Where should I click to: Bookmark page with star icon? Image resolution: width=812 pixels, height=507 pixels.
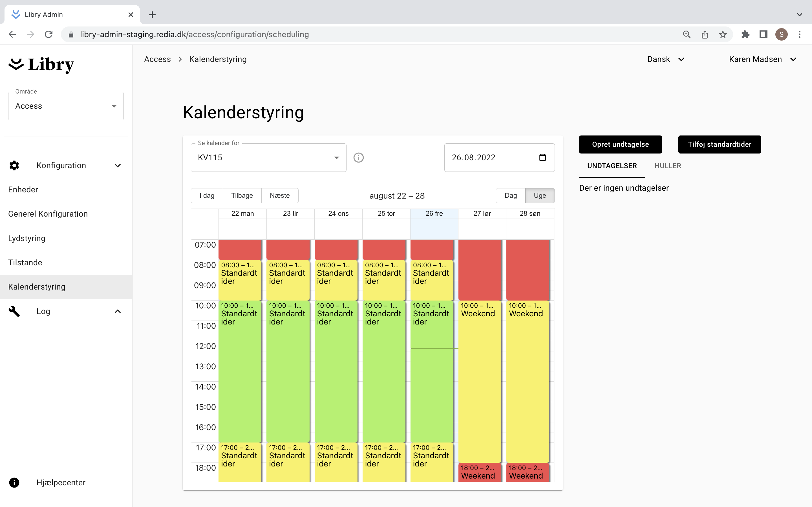tap(723, 35)
